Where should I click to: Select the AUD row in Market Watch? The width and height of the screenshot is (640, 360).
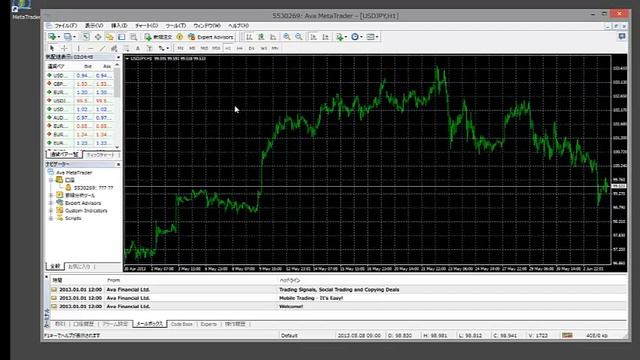click(80, 118)
